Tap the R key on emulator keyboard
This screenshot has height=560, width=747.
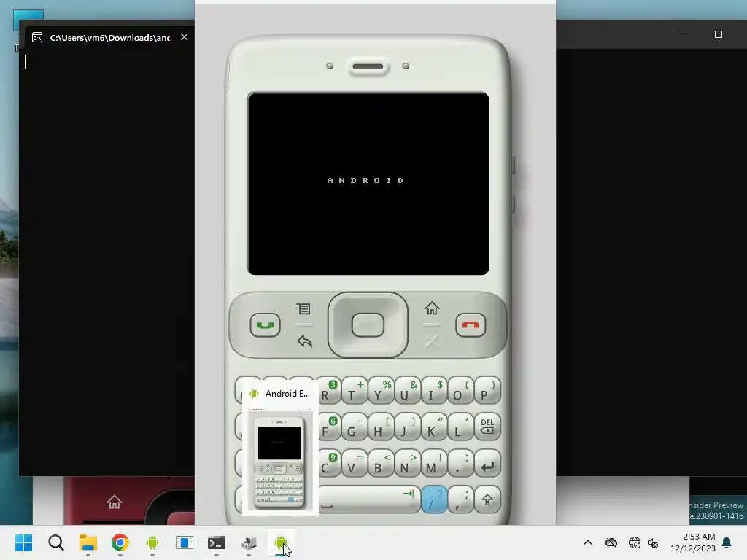click(329, 391)
